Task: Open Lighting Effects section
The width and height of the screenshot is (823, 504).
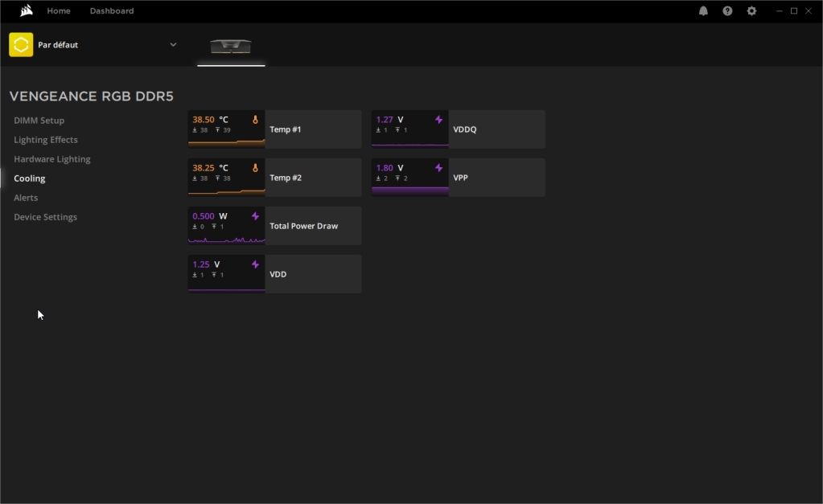Action: (x=46, y=140)
